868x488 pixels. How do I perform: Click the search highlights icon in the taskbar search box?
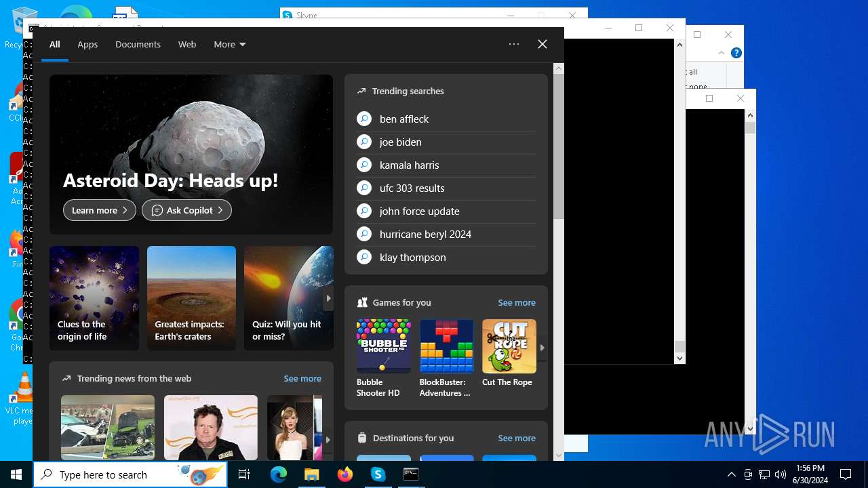coord(201,474)
